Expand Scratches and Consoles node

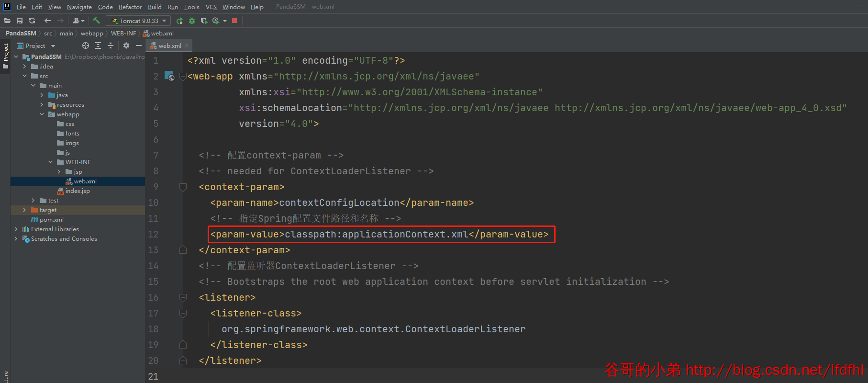16,238
